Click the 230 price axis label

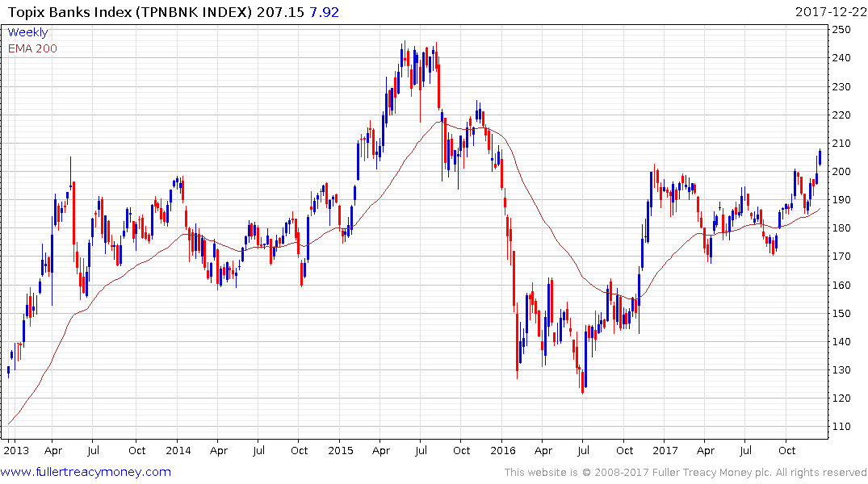point(841,87)
